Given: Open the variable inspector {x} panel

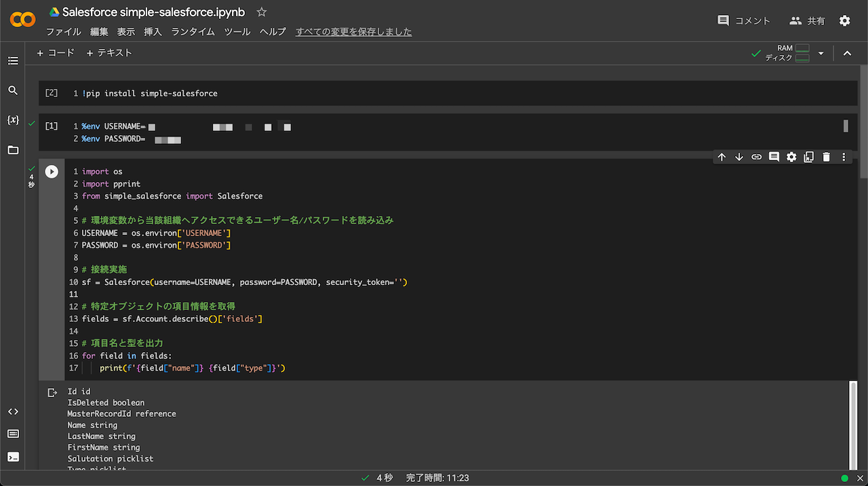Looking at the screenshot, I should click(x=12, y=119).
